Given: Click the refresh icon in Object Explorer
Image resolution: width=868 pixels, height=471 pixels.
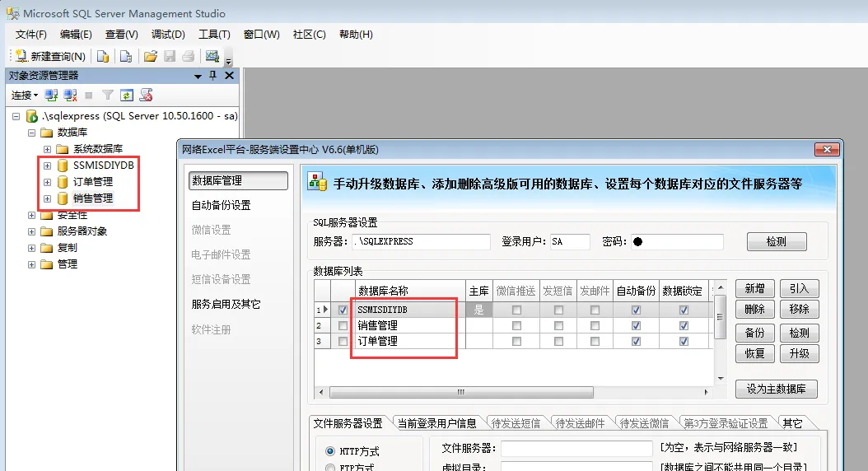Looking at the screenshot, I should pos(127,96).
